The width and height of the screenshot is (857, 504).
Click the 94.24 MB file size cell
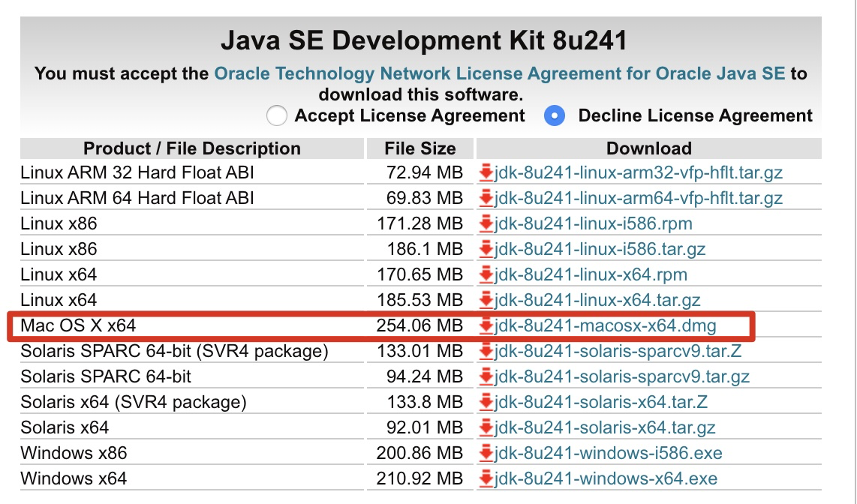[x=425, y=376]
